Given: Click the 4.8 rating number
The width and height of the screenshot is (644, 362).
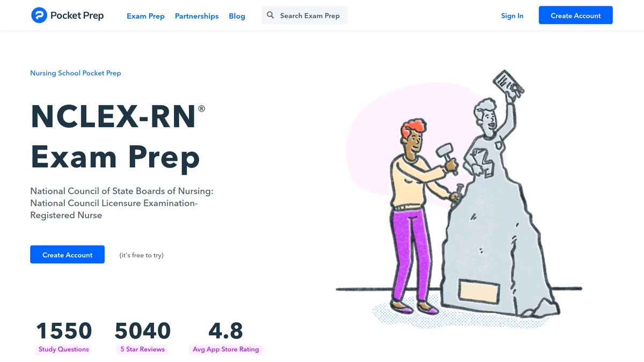Looking at the screenshot, I should tap(226, 331).
